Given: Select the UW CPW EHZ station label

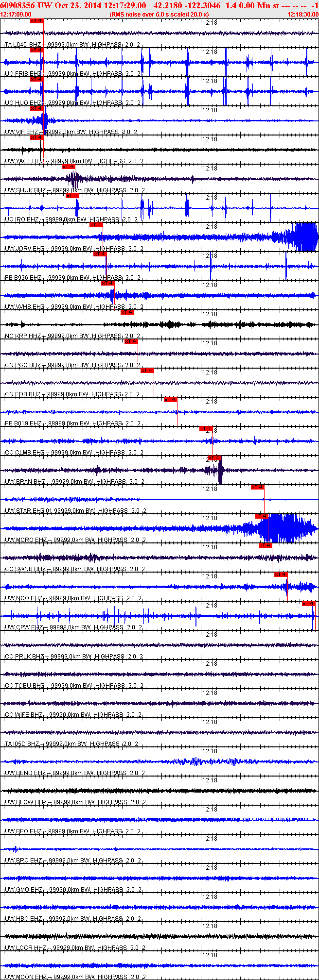Looking at the screenshot, I should [24, 627].
